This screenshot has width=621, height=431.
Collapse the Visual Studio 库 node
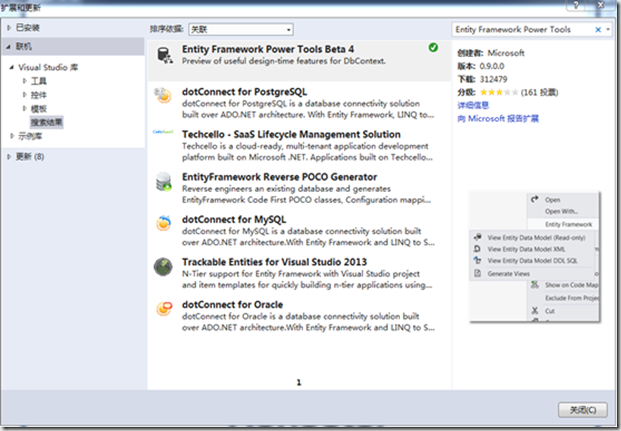[12, 67]
